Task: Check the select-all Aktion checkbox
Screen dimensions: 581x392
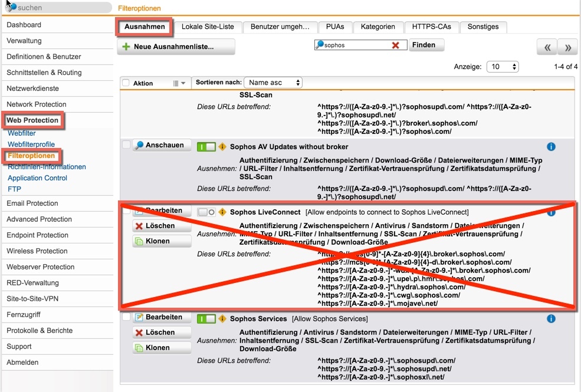Action: click(x=126, y=83)
